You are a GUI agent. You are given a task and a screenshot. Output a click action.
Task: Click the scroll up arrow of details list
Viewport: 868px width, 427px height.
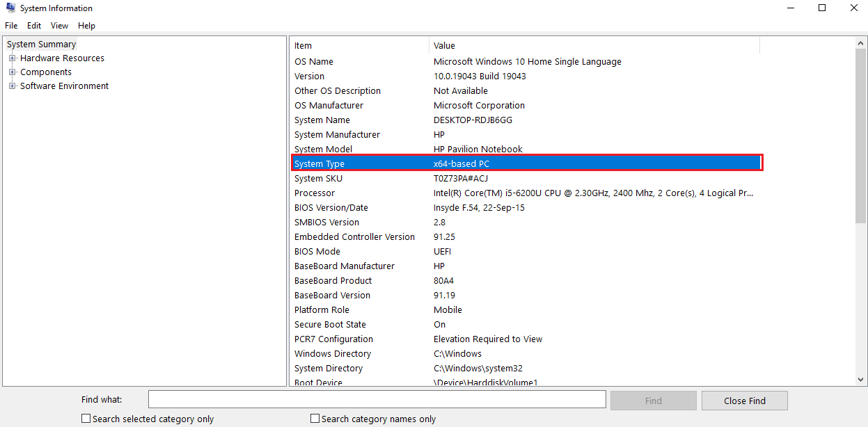(861, 43)
